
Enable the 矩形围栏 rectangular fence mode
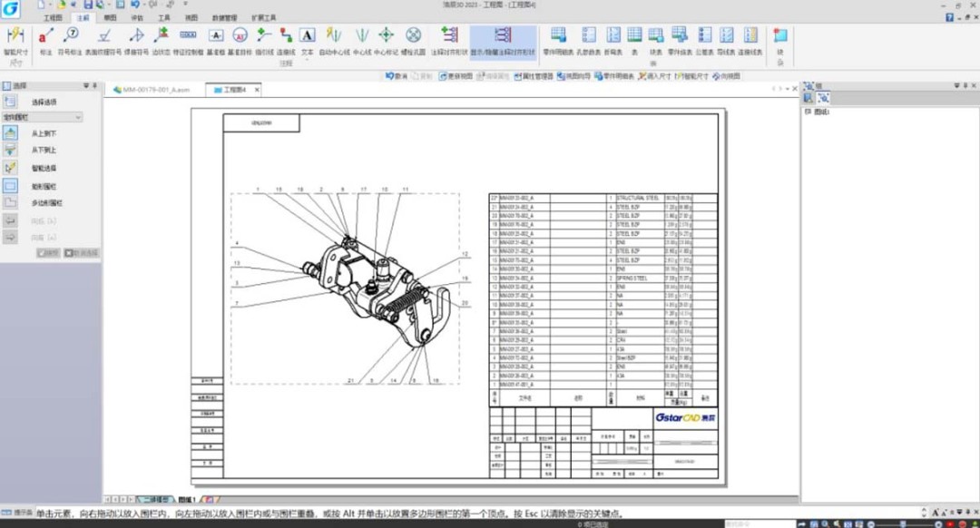(x=11, y=186)
